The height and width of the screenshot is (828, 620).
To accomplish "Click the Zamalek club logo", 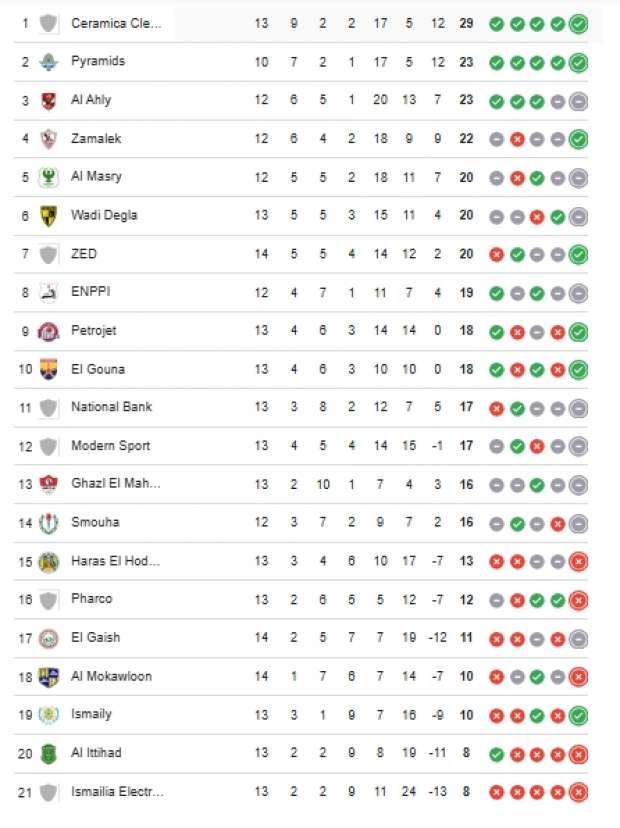I will click(48, 139).
